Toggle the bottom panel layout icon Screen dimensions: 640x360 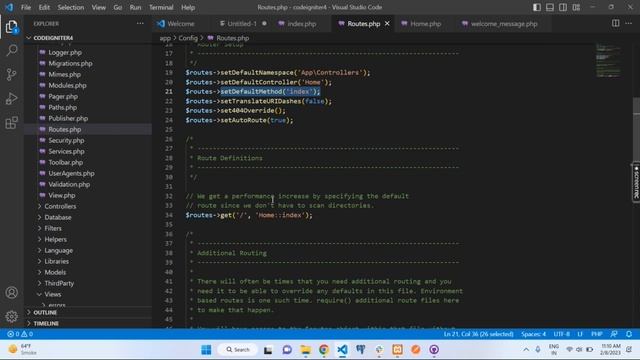(550, 7)
